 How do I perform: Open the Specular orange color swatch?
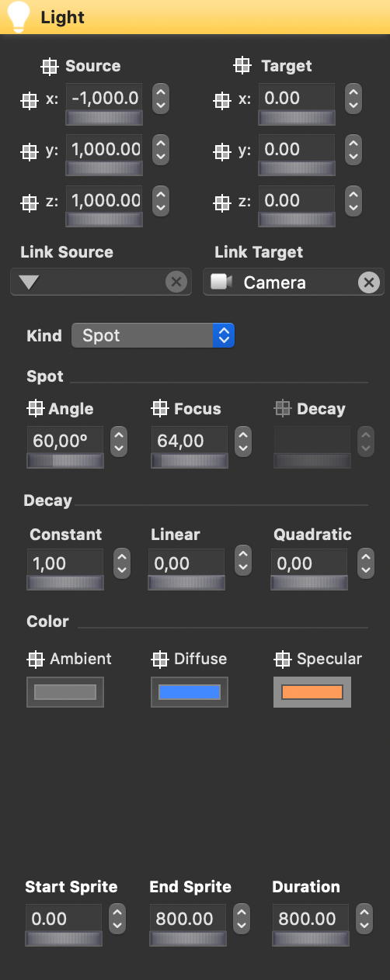[x=312, y=692]
